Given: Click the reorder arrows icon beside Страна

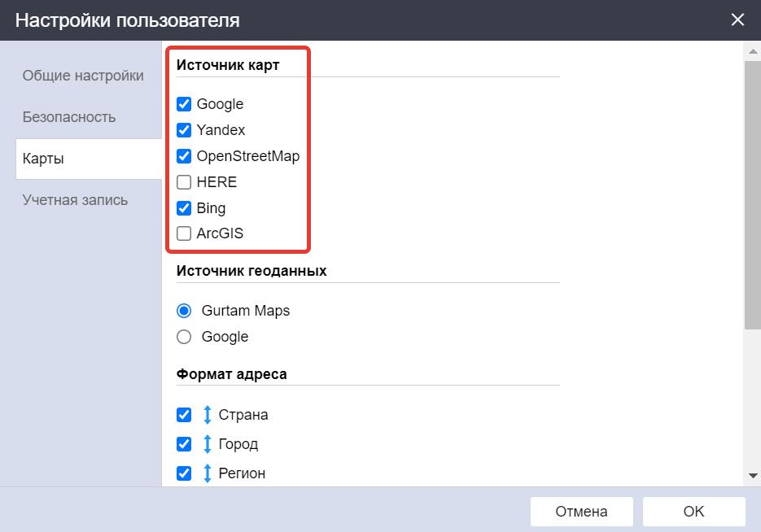Looking at the screenshot, I should (x=208, y=415).
